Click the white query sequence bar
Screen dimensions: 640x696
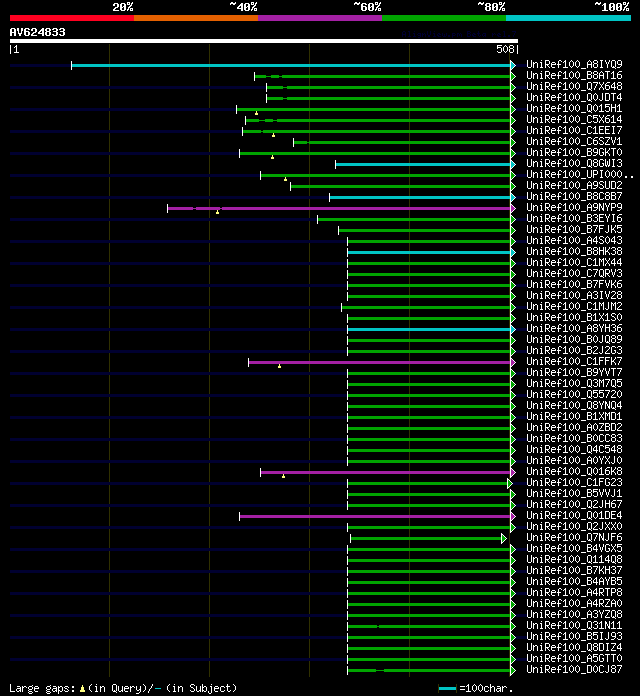tap(264, 41)
